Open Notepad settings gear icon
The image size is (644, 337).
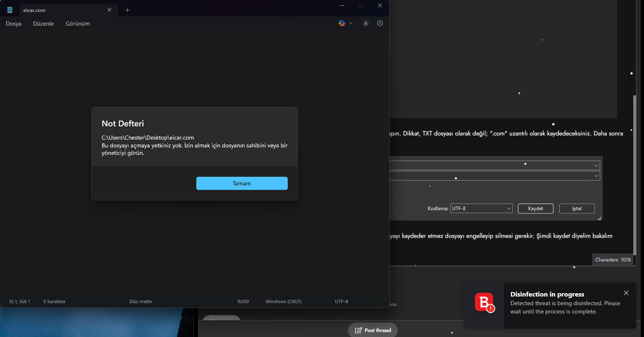click(380, 23)
